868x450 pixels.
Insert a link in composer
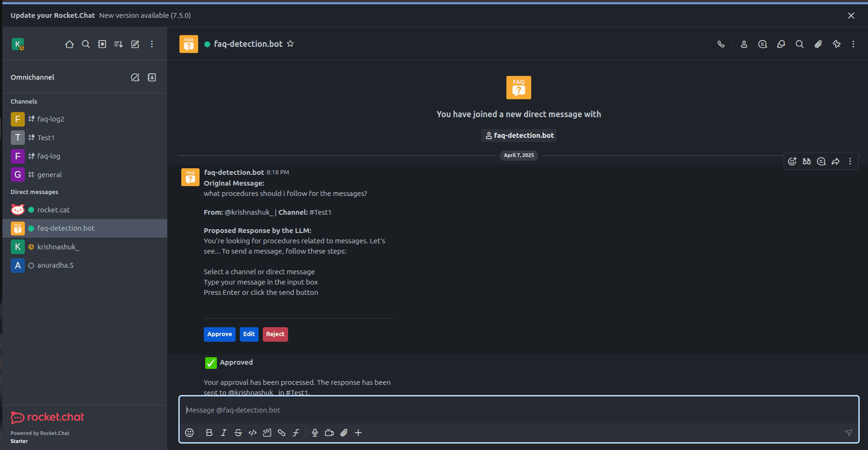tap(282, 433)
